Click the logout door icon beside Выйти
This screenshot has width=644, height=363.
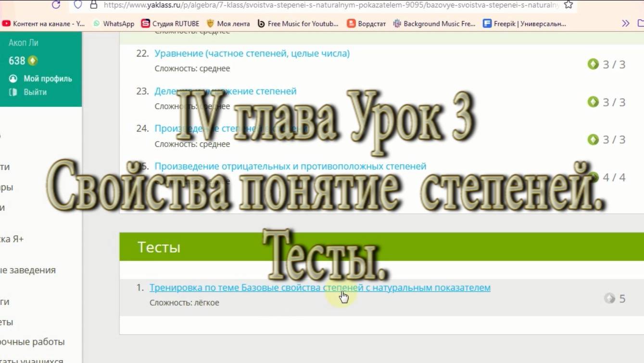pos(13,92)
